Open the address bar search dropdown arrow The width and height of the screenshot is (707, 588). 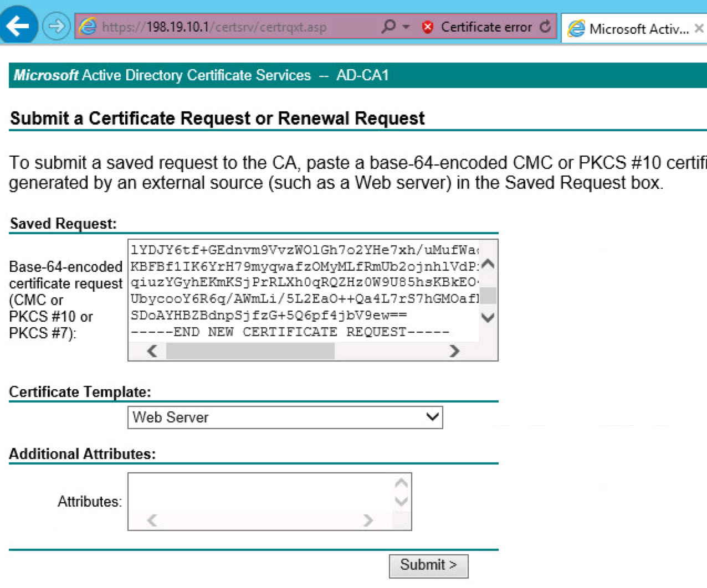click(406, 27)
